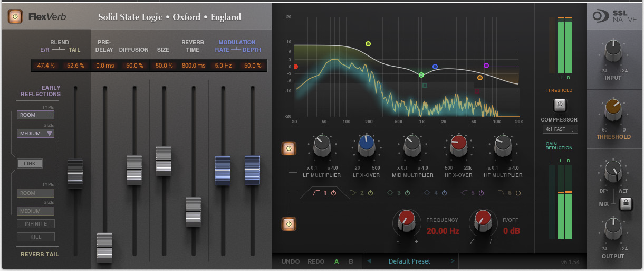The height and width of the screenshot is (271, 644).
Task: Click the Reverb Time fader handle
Action: tap(193, 212)
